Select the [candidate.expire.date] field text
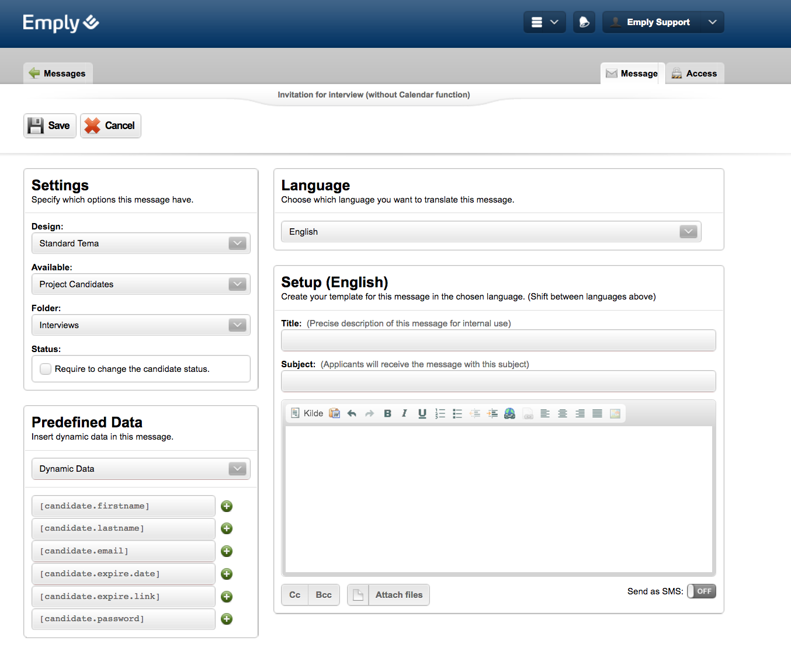 (123, 574)
